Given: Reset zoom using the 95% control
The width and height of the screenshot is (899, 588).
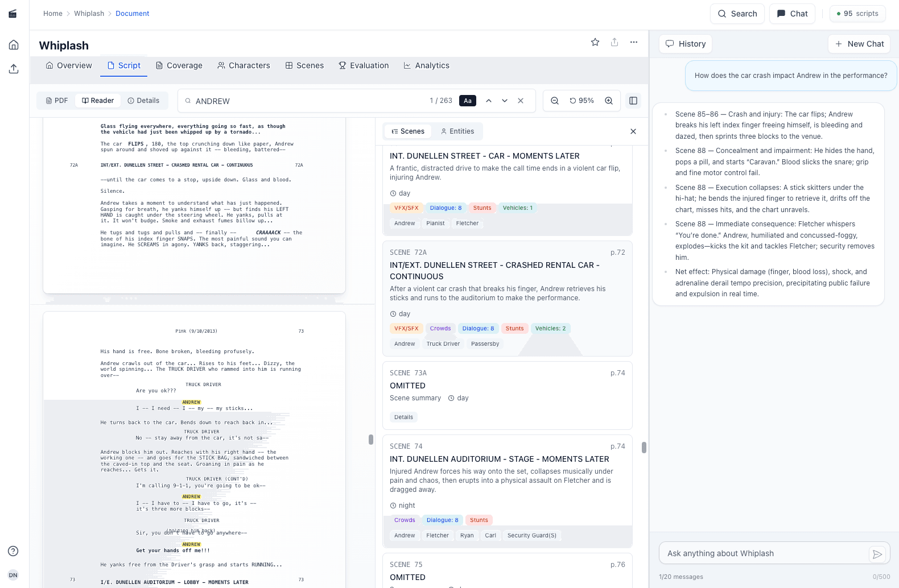Looking at the screenshot, I should (582, 101).
